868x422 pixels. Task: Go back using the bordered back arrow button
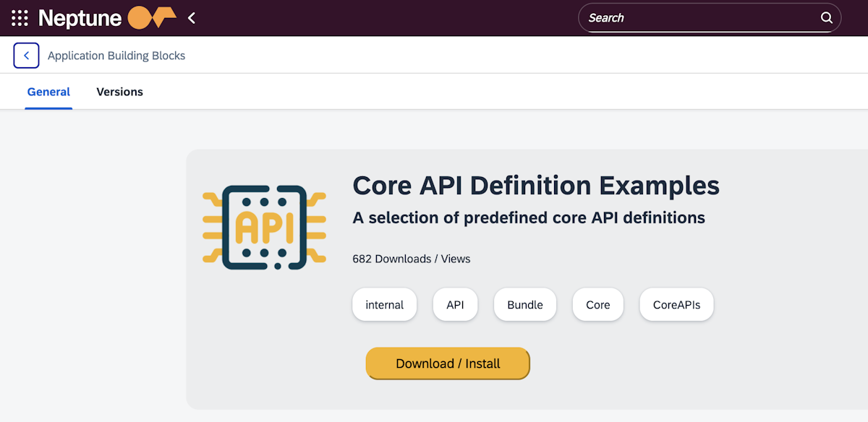26,56
